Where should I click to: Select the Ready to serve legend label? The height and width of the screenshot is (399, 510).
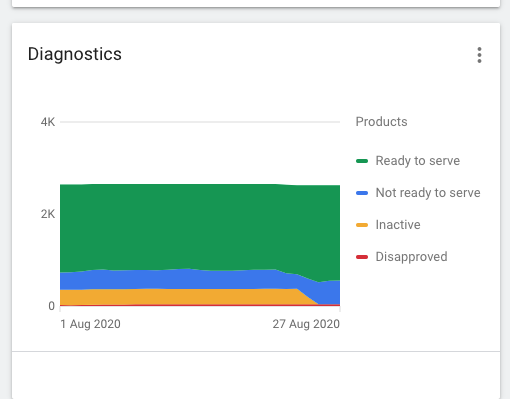coord(418,161)
